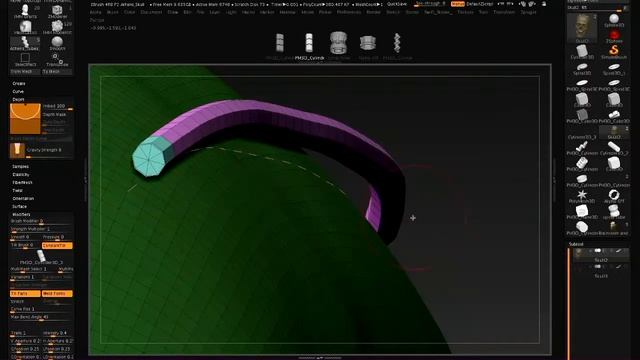Screen dimensions: 640x360
Task: Click the To Mesh button
Action: (57, 71)
